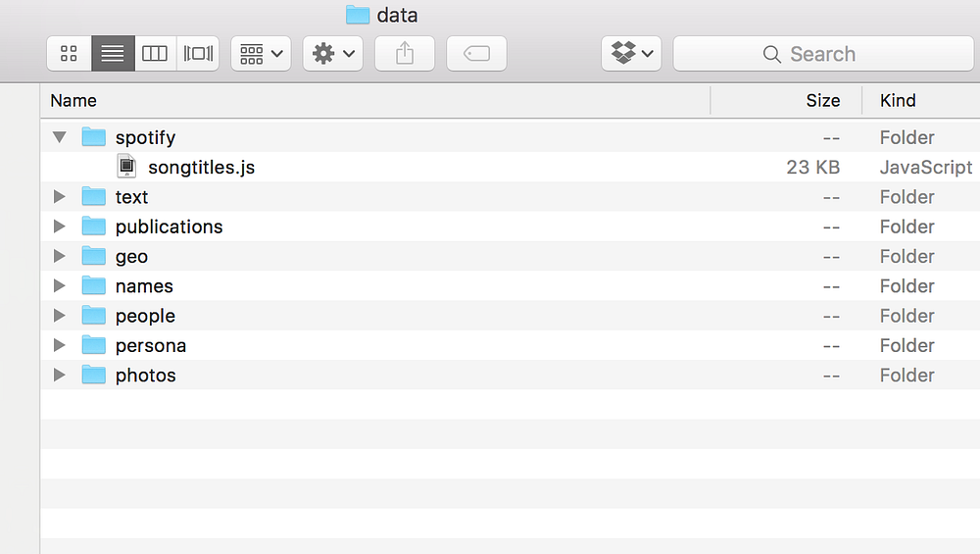Open the item arrangement dropdown
The image size is (980, 554).
pos(262,54)
